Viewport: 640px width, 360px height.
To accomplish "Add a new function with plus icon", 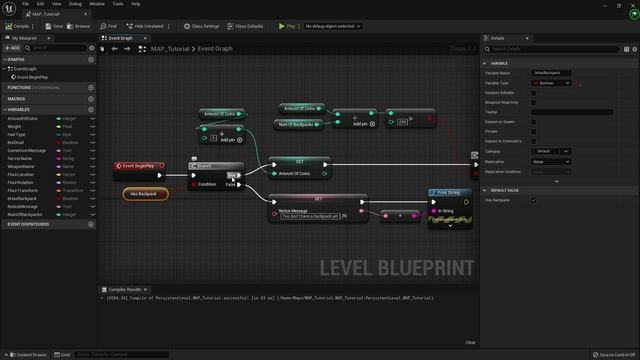I will tap(91, 87).
